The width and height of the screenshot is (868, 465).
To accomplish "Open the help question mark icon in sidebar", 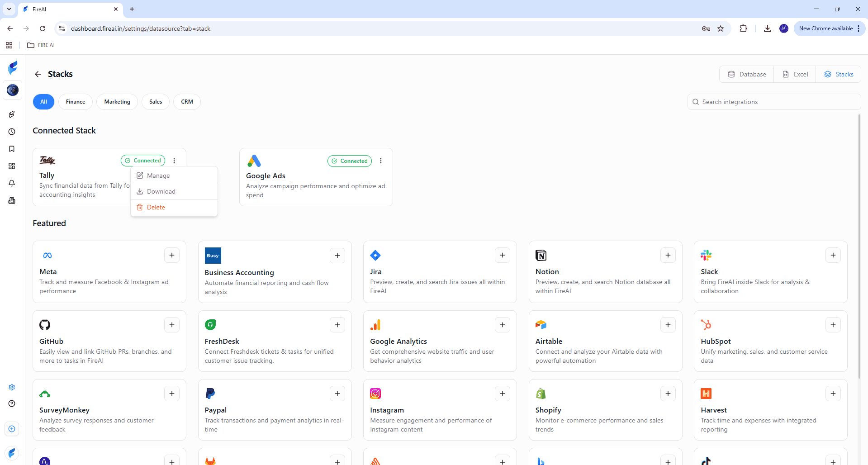I will coord(12,403).
